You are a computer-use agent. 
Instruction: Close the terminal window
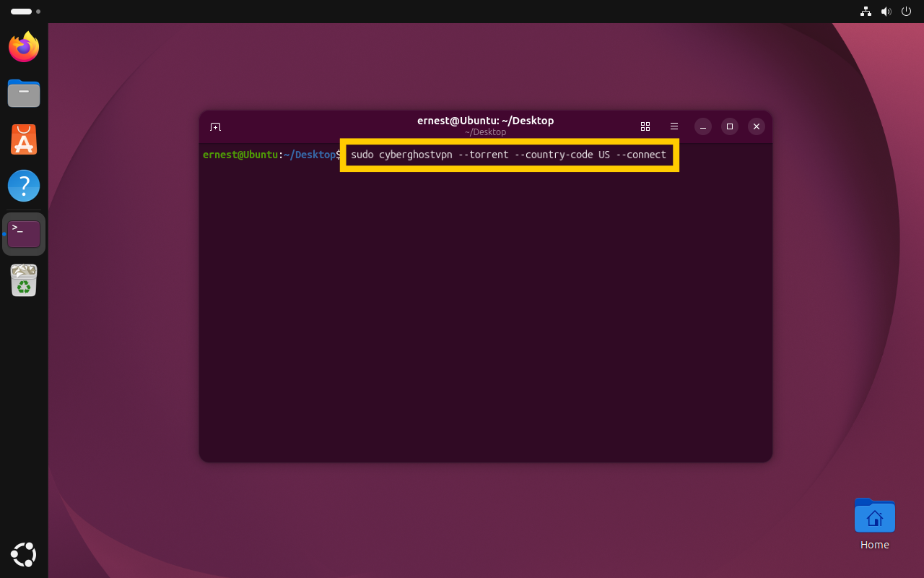757,126
